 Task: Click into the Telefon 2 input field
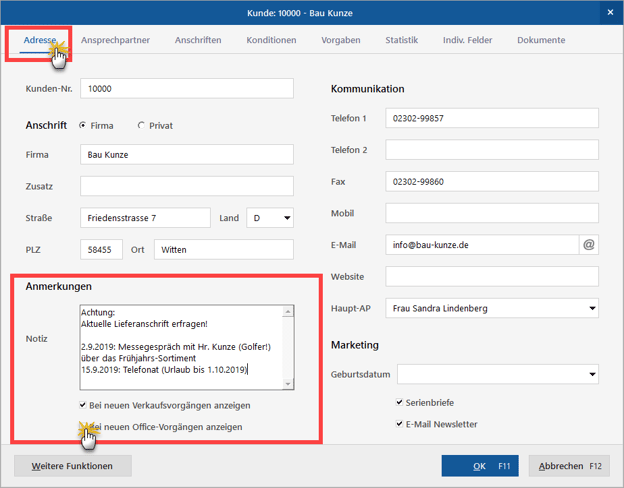pos(491,150)
